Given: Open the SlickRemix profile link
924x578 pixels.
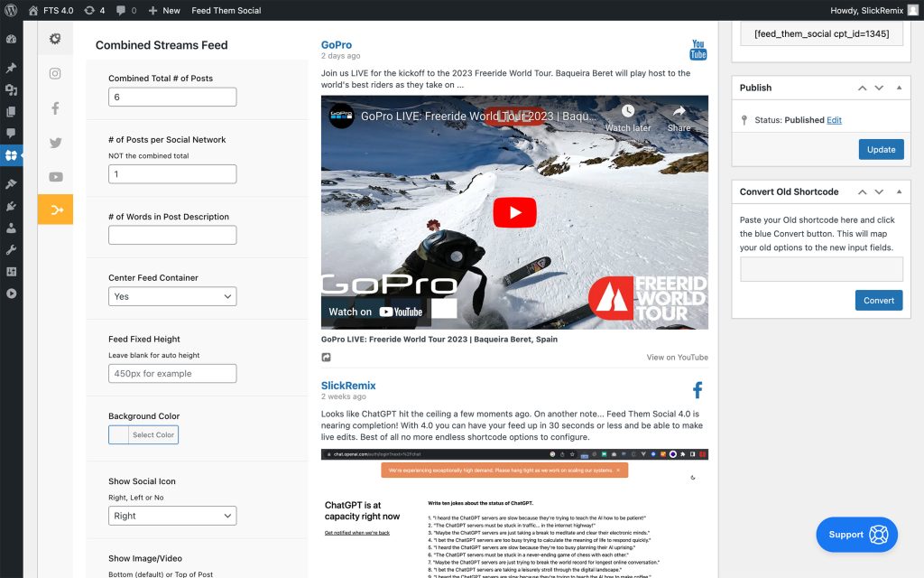Looking at the screenshot, I should click(x=348, y=386).
